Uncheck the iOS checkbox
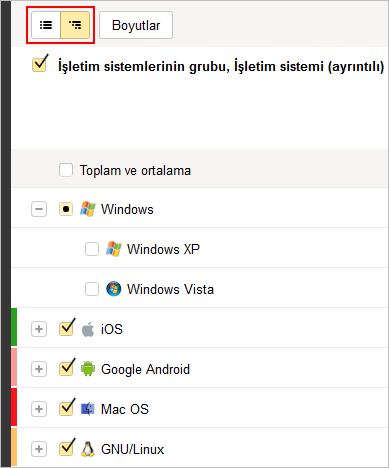Viewport: 389px width, 468px height. coord(66,328)
